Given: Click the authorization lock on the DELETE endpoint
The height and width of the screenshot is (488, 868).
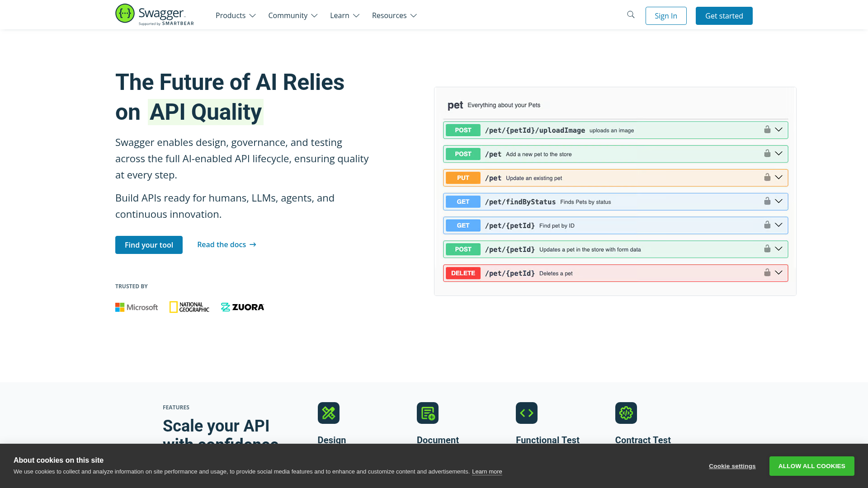Looking at the screenshot, I should [767, 272].
